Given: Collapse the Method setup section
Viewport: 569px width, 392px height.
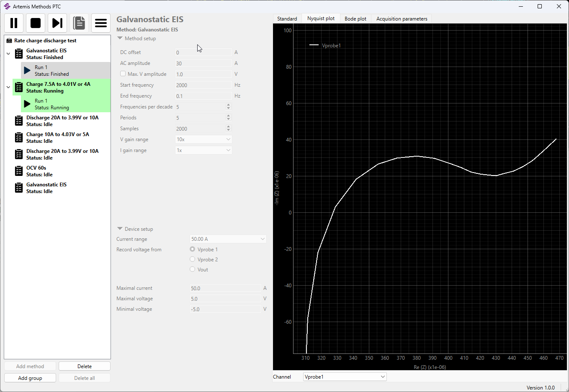Looking at the screenshot, I should click(x=120, y=39).
